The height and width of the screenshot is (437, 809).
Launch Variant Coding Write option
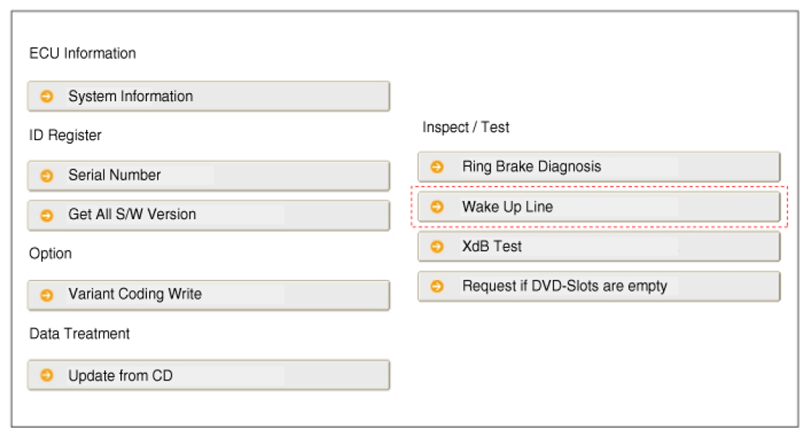[208, 295]
